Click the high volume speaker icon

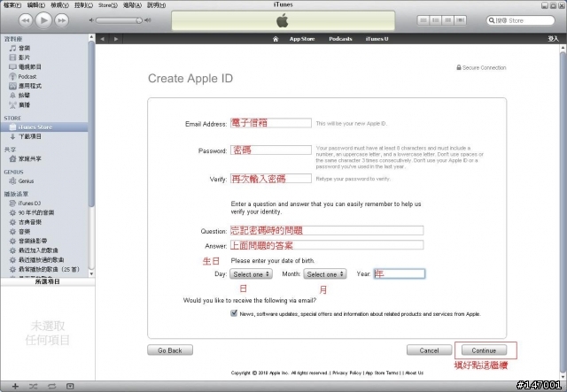pos(148,20)
